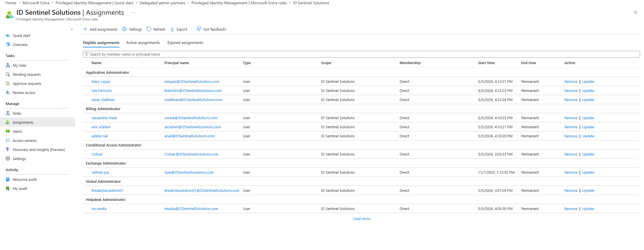Remove BreakGlassAdmin01's assignment
Screen dimensions: 644x250
click(x=571, y=191)
